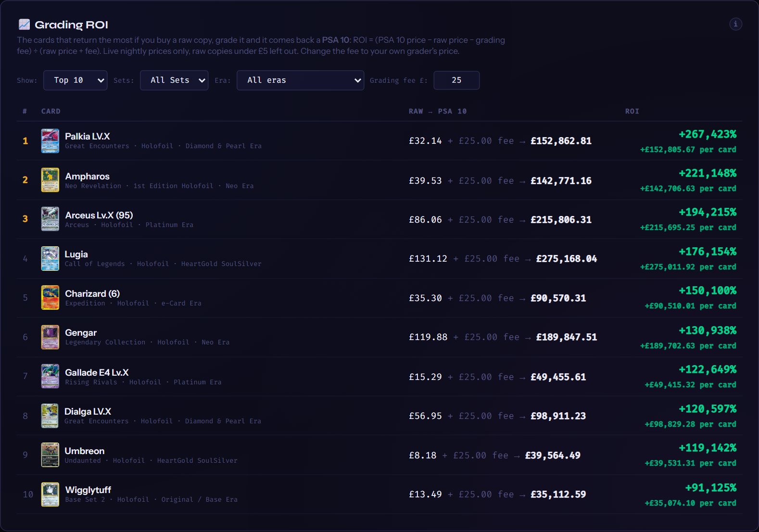Click the +267,423% ROI value
The width and height of the screenshot is (759, 532).
(708, 134)
